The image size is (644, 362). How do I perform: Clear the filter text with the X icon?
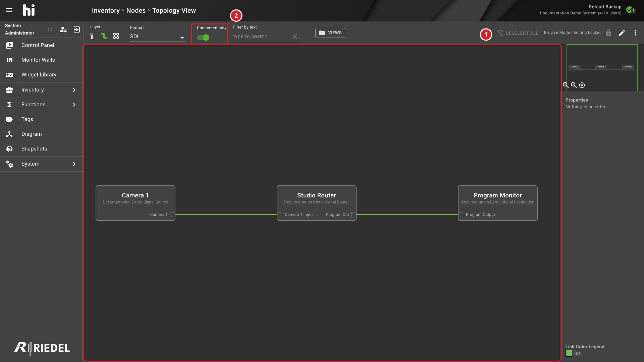pos(295,37)
